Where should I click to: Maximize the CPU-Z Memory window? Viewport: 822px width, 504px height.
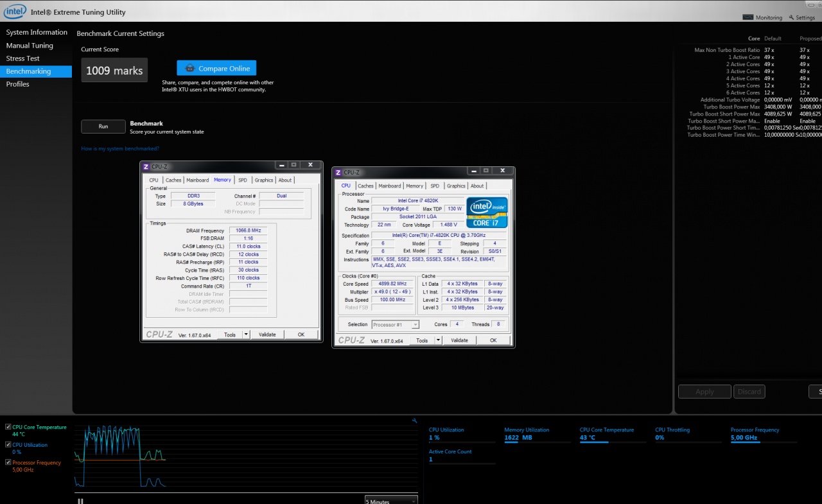point(293,165)
